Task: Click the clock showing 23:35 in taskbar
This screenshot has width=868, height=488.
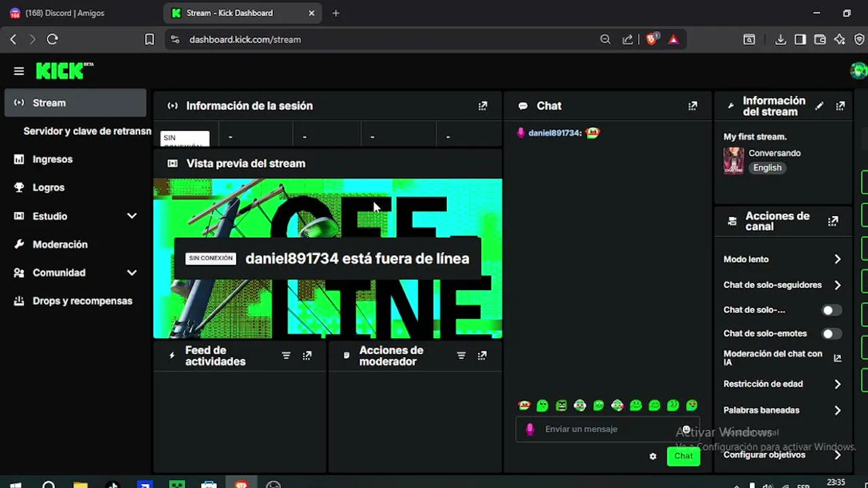Action: pyautogui.click(x=836, y=483)
